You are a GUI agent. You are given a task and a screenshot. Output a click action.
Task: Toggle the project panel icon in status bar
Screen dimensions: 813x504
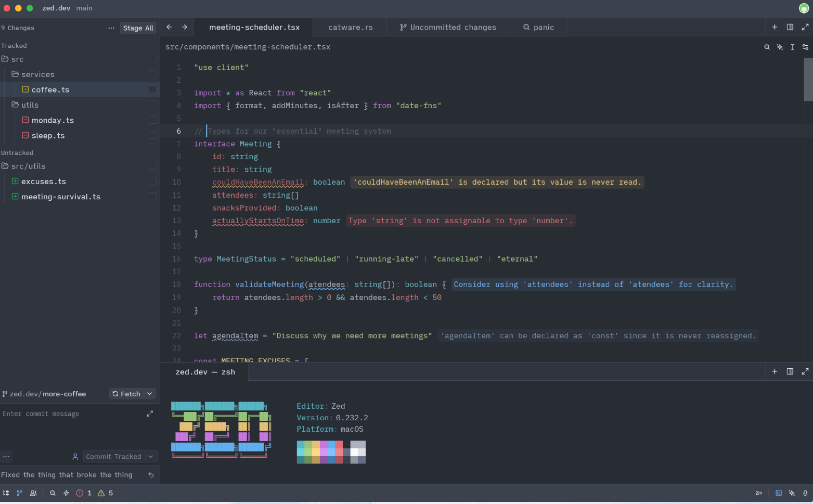6,493
